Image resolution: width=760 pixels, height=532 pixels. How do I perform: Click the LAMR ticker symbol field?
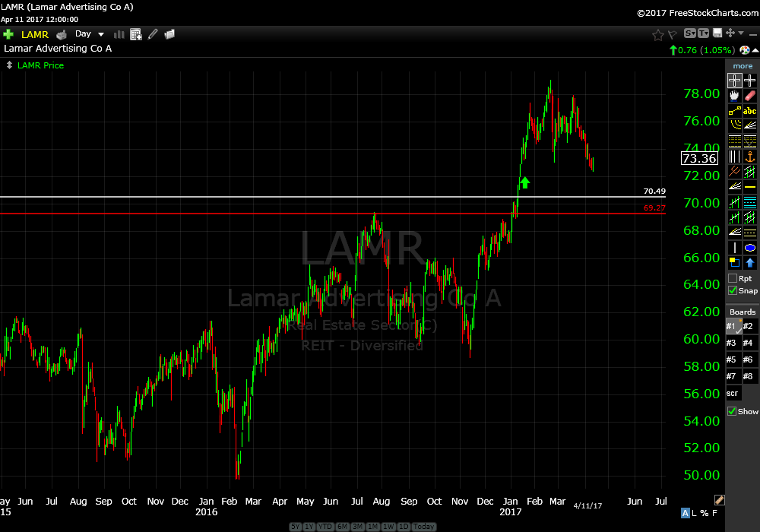point(33,34)
